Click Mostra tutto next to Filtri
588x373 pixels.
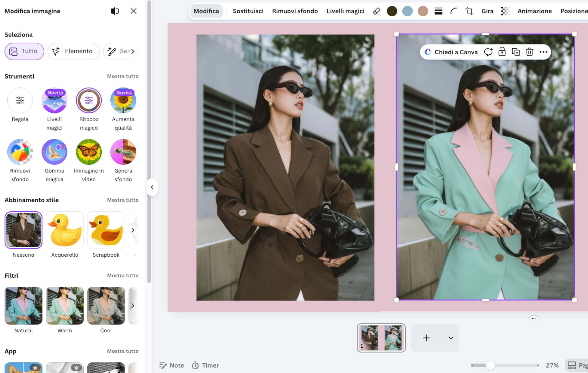(x=123, y=275)
